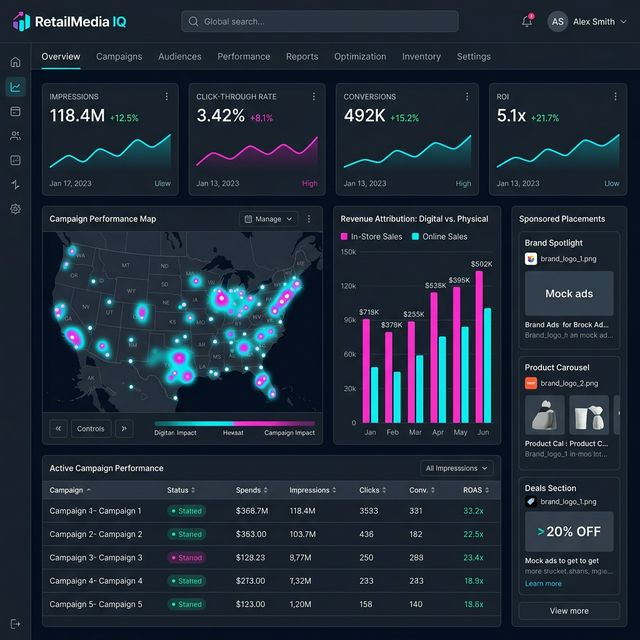Click the map rewind double-arrow button
Screen dimensions: 640x640
click(x=58, y=429)
